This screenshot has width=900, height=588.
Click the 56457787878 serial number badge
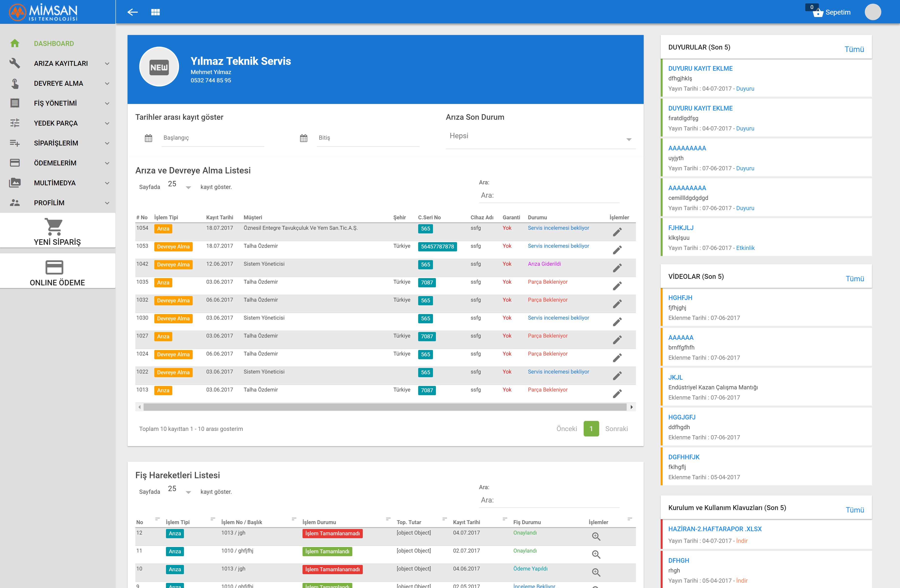438,246
